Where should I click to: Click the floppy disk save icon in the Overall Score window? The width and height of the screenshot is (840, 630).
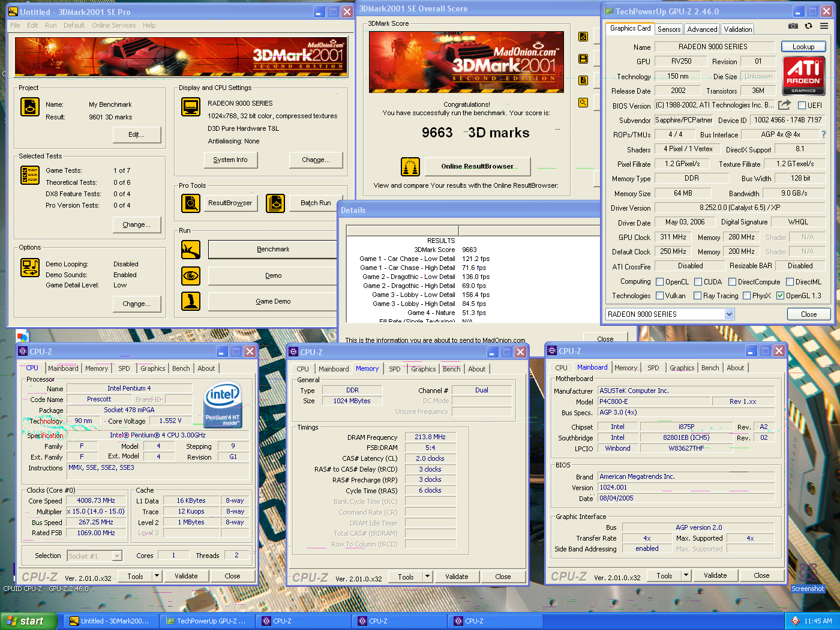tap(583, 59)
